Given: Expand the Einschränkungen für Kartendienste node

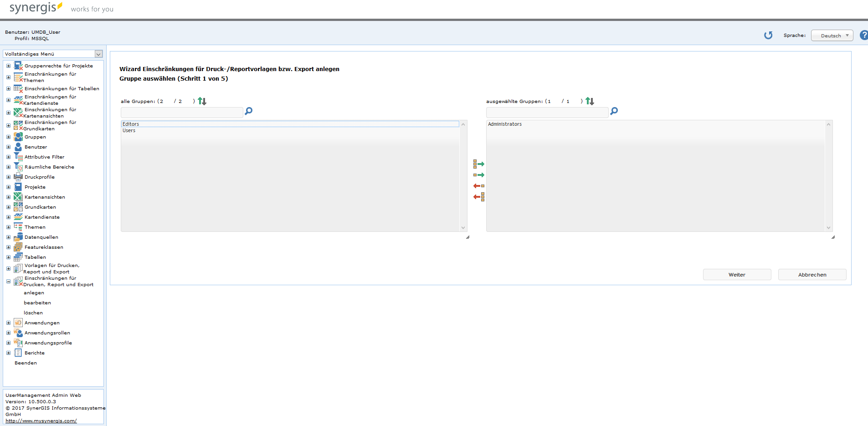Looking at the screenshot, I should [8, 100].
